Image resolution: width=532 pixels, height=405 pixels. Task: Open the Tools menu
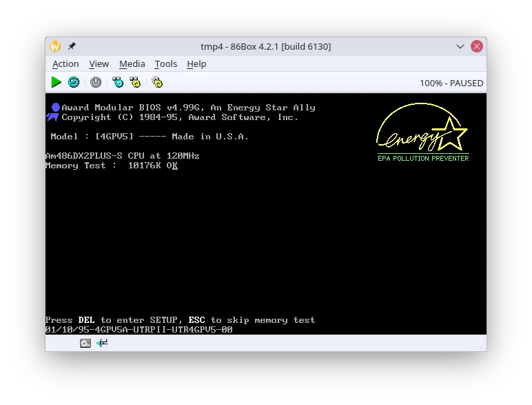[166, 64]
